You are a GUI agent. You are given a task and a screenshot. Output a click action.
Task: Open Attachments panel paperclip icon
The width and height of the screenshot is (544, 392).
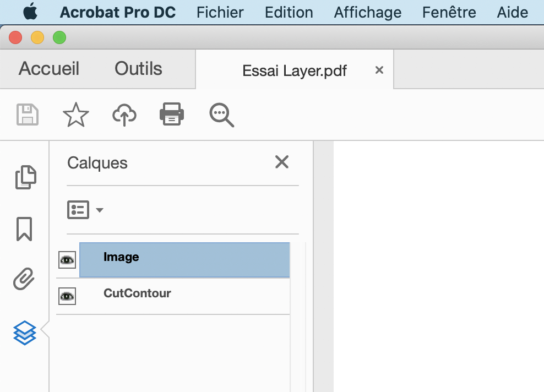point(24,279)
